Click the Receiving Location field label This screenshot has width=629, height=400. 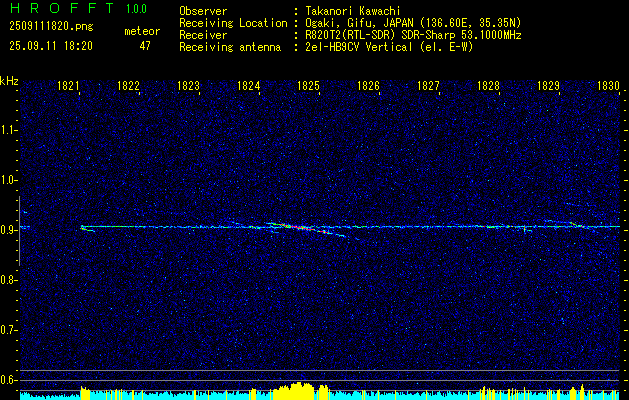tap(233, 23)
